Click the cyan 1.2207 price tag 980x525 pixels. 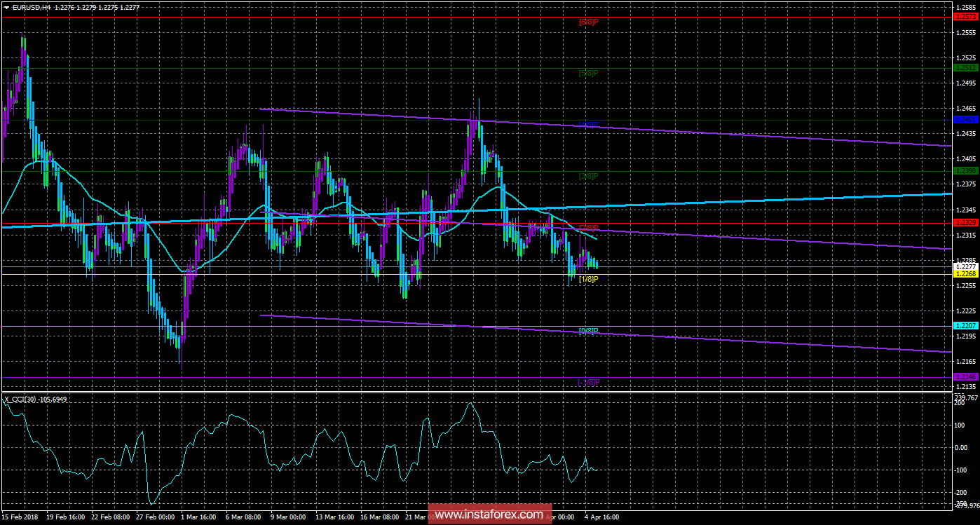tap(965, 326)
